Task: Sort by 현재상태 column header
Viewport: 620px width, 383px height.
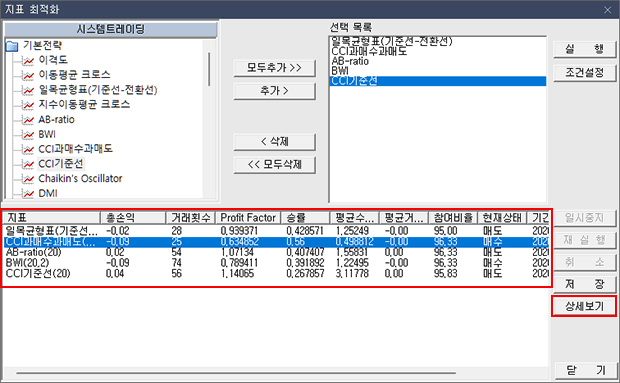Action: pyautogui.click(x=502, y=218)
